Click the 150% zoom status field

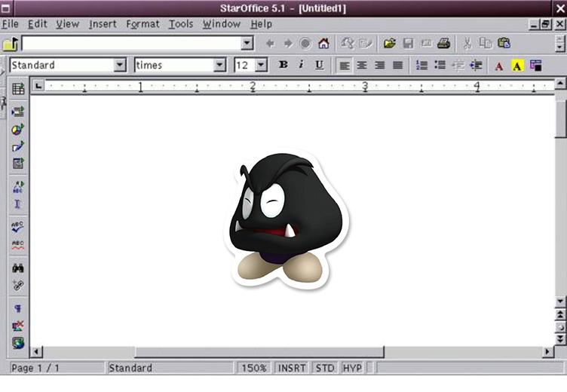coord(254,368)
